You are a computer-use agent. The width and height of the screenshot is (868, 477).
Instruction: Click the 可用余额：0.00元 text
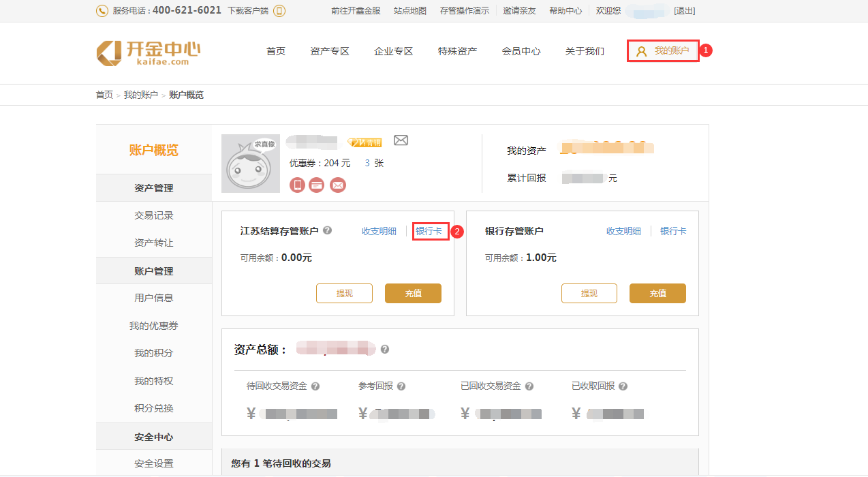(276, 258)
